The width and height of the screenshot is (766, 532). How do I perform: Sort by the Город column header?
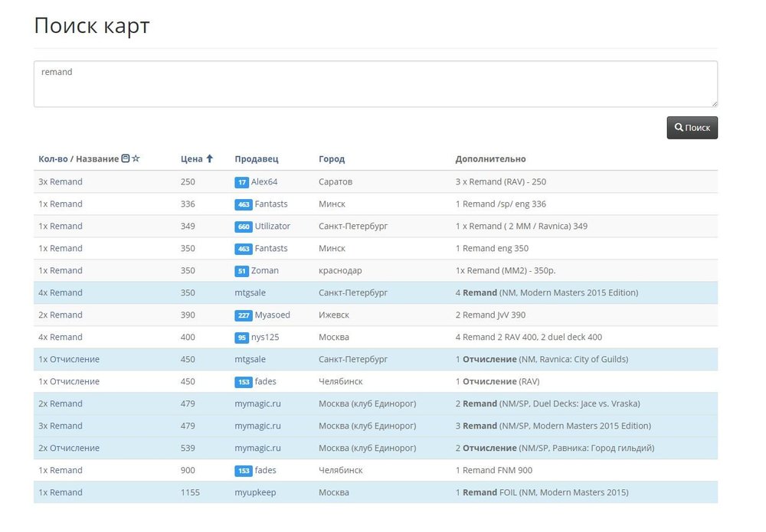click(332, 159)
